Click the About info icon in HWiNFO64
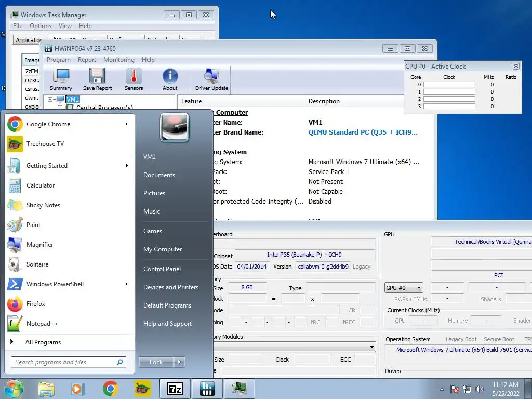Viewport: 532px width, 399px height. point(170,79)
